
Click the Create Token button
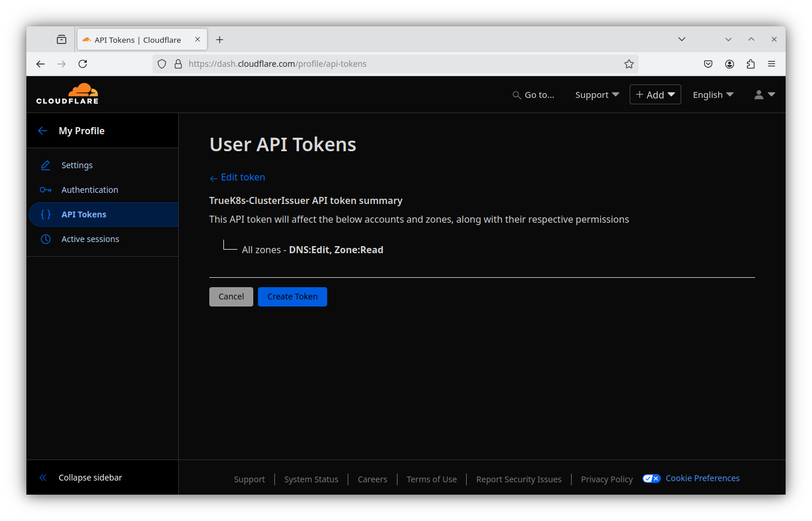pyautogui.click(x=292, y=297)
